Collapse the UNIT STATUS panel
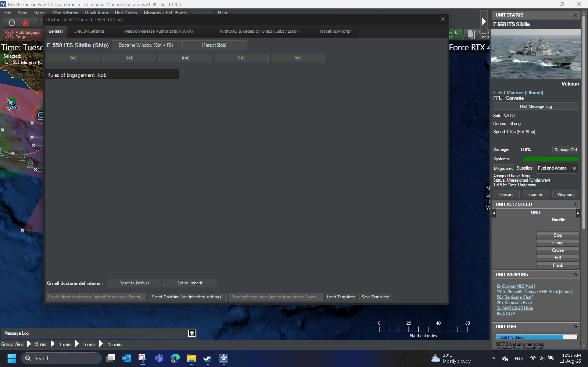 pos(575,15)
